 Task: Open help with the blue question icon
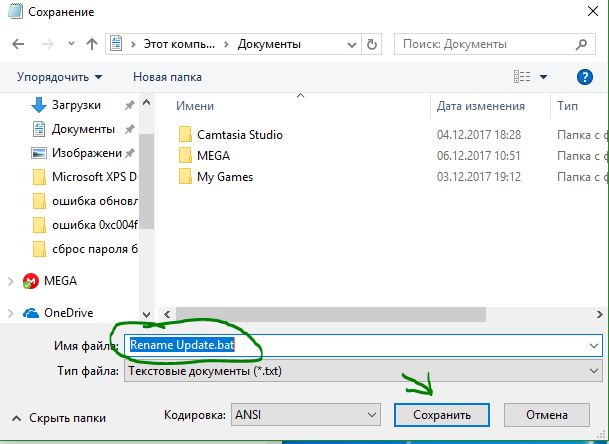point(585,77)
